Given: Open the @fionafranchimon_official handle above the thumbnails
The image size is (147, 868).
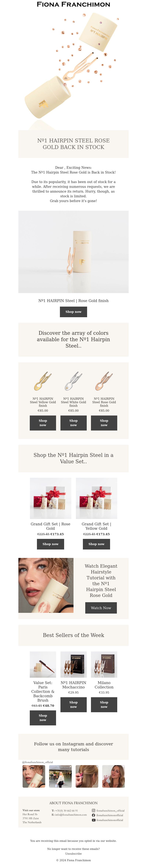Looking at the screenshot, I should tap(37, 762).
